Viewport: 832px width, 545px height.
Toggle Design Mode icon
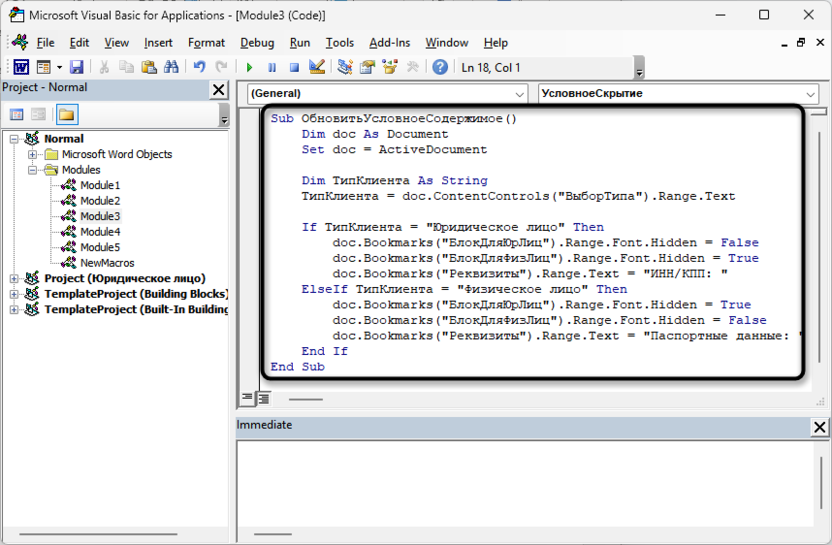(x=317, y=67)
